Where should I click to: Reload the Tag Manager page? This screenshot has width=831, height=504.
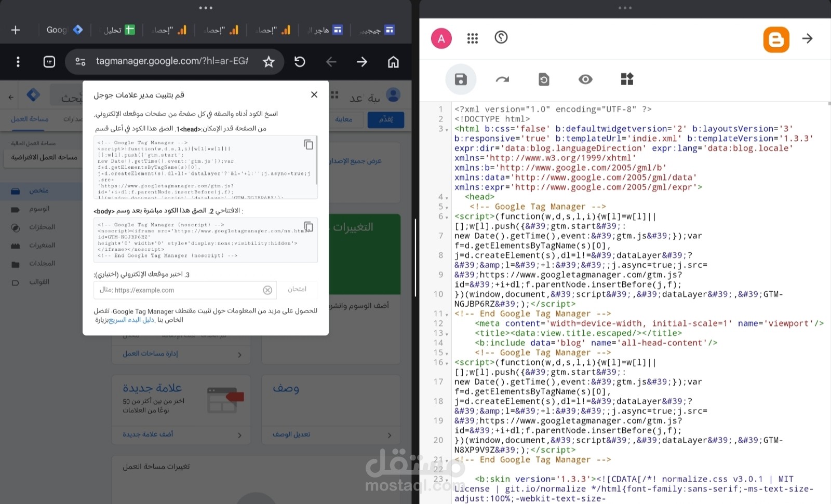[x=300, y=62]
